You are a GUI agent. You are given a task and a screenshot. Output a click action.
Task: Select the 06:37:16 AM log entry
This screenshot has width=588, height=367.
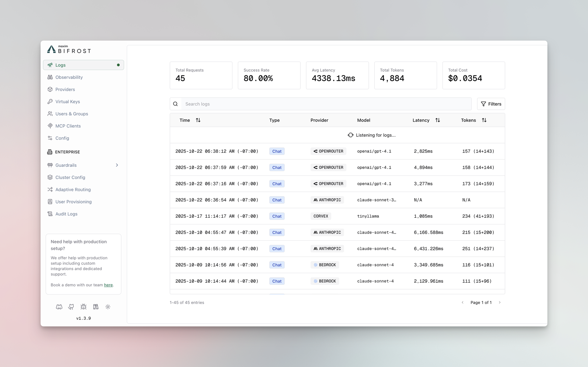337,184
